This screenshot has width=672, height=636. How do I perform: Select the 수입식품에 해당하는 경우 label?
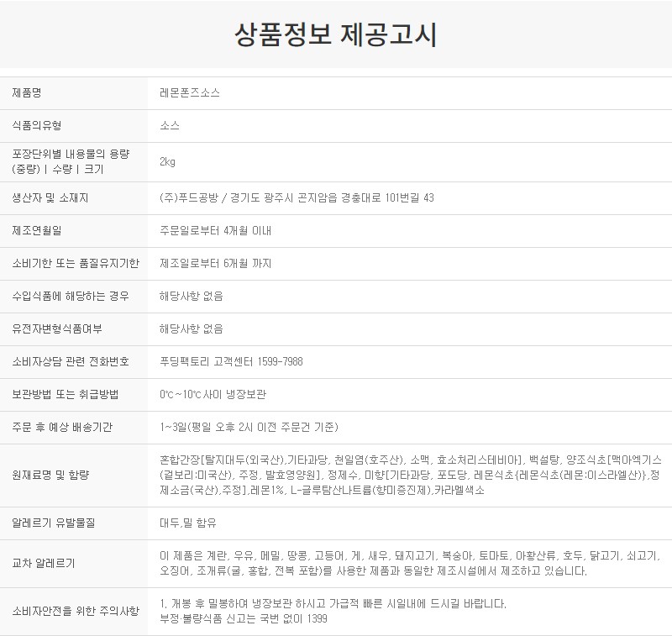tap(71, 296)
